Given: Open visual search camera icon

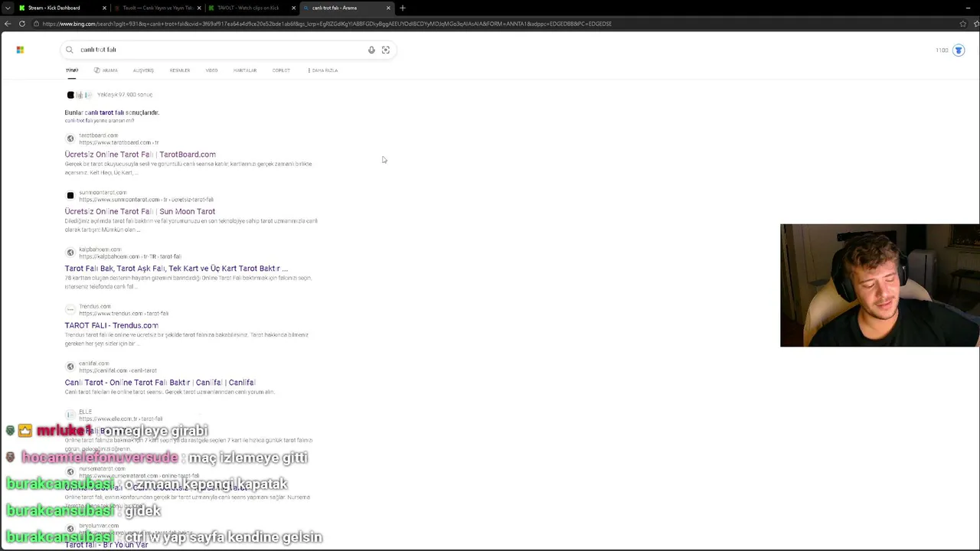Looking at the screenshot, I should [x=386, y=50].
